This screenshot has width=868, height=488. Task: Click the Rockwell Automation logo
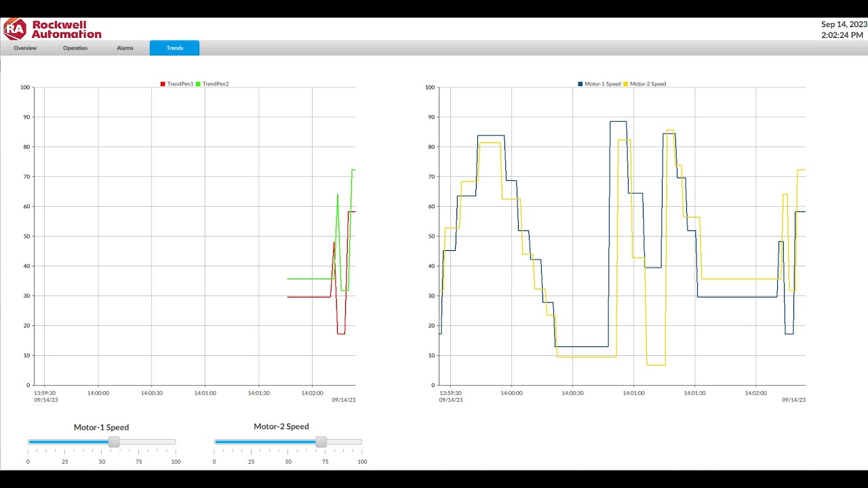click(53, 29)
